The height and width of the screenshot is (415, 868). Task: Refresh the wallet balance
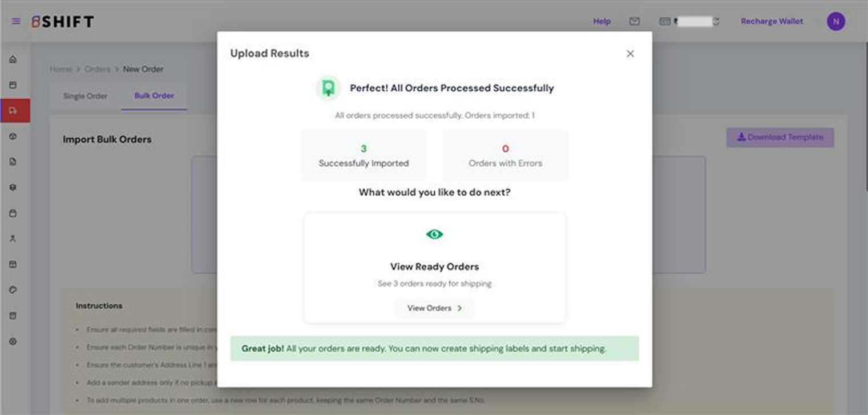[716, 22]
